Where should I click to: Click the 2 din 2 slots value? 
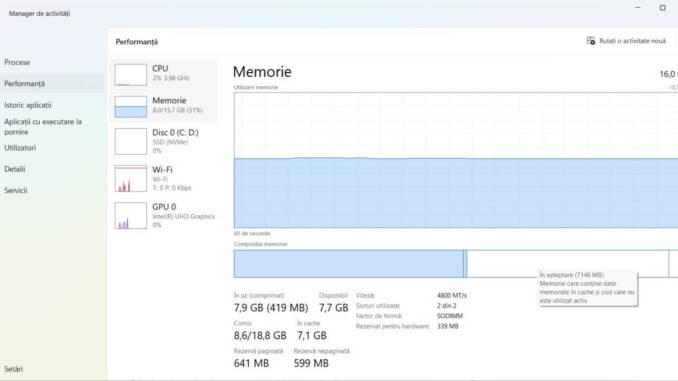tap(447, 306)
